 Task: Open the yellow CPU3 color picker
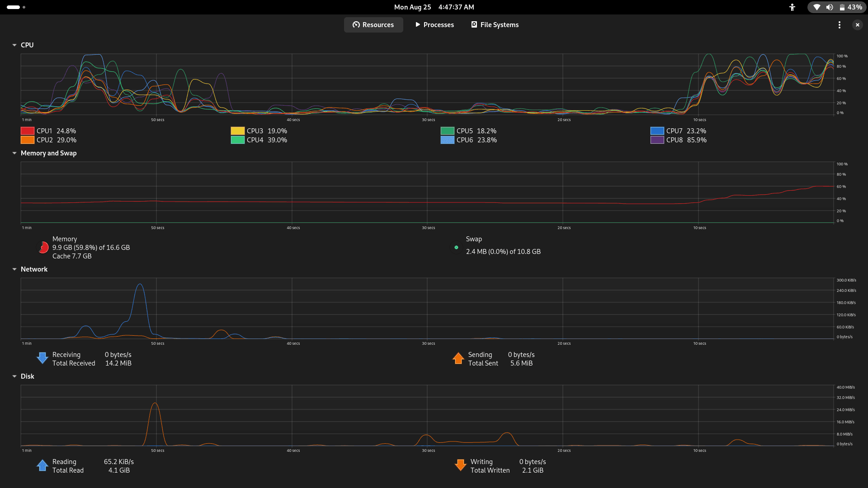[x=237, y=131]
